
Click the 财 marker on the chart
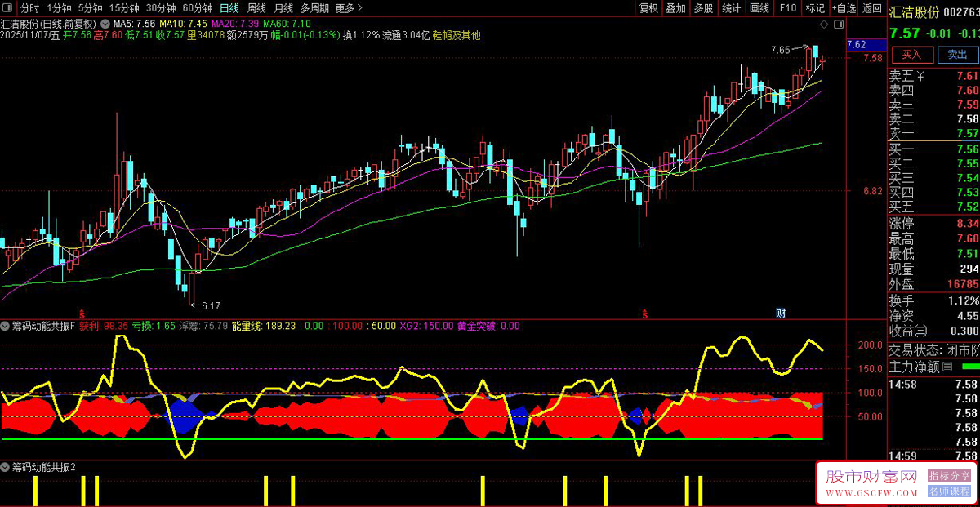pos(780,314)
